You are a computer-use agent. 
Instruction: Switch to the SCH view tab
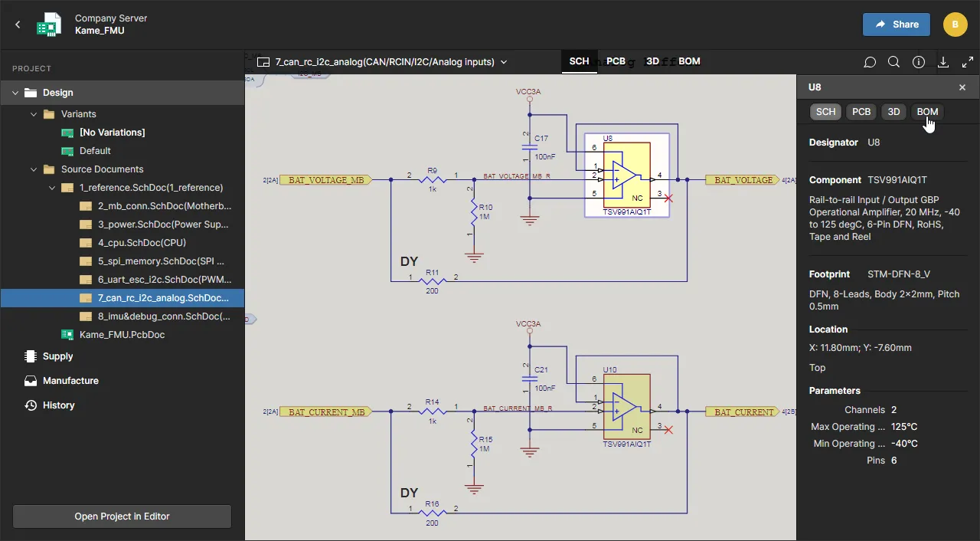coord(580,61)
